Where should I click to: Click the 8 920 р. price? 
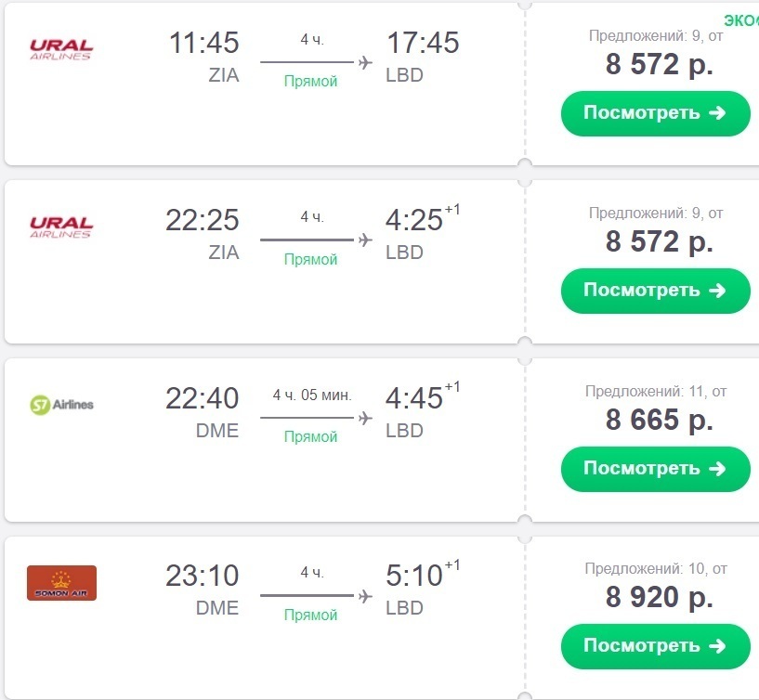pos(660,598)
